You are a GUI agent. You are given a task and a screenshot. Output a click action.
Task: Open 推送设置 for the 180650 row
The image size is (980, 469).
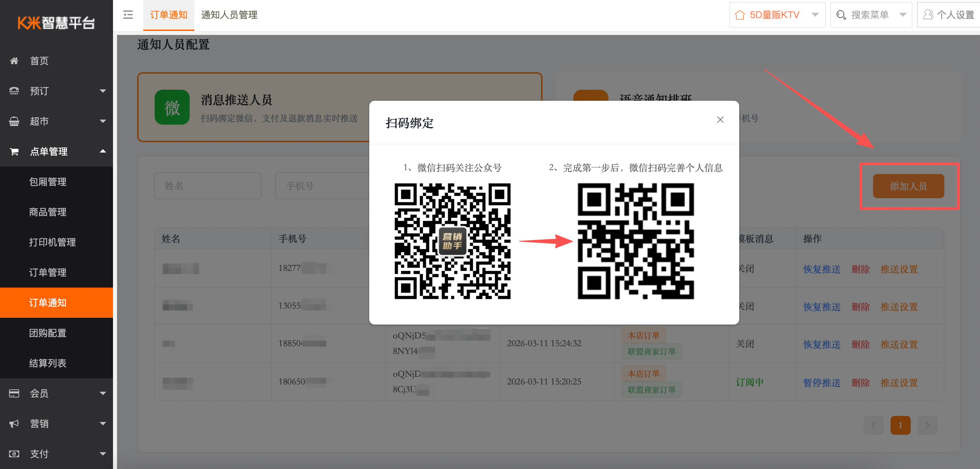[899, 383]
